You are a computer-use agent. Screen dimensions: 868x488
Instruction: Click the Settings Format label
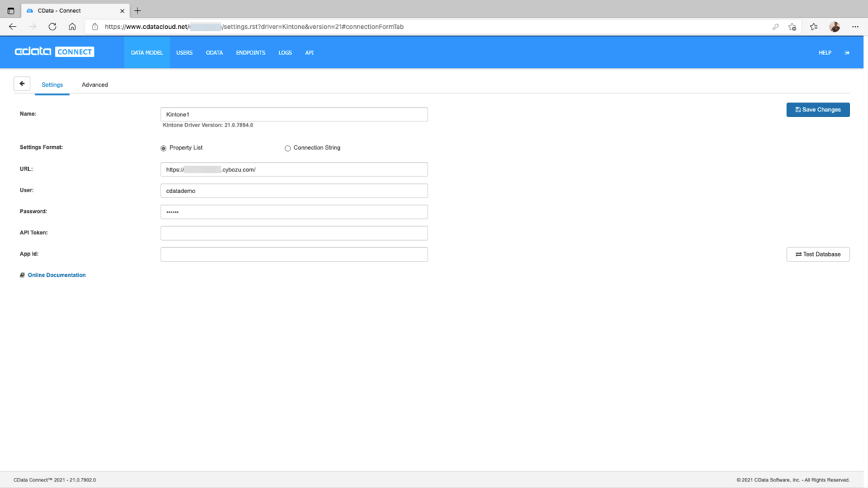41,147
